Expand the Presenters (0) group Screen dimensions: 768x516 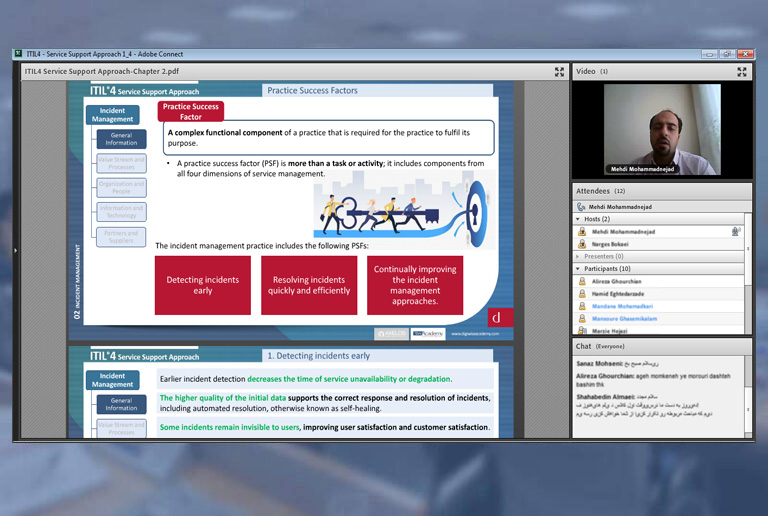pyautogui.click(x=578, y=256)
